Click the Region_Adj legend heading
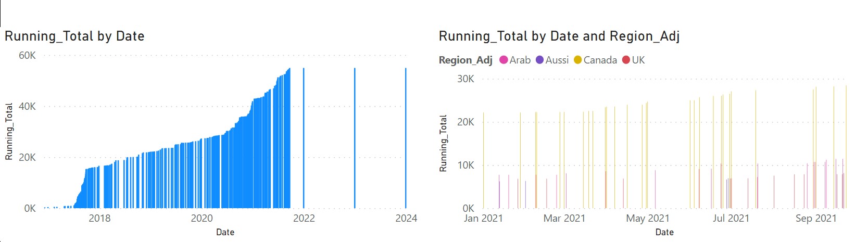Image resolution: width=868 pixels, height=242 pixels. click(466, 60)
